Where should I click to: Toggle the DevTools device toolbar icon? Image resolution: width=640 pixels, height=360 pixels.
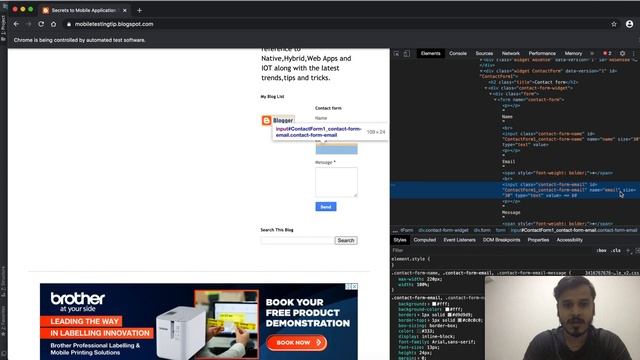[x=407, y=53]
